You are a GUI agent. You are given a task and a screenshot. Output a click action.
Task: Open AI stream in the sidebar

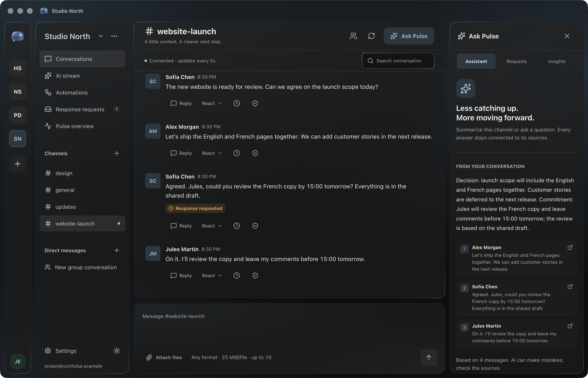pos(82,76)
